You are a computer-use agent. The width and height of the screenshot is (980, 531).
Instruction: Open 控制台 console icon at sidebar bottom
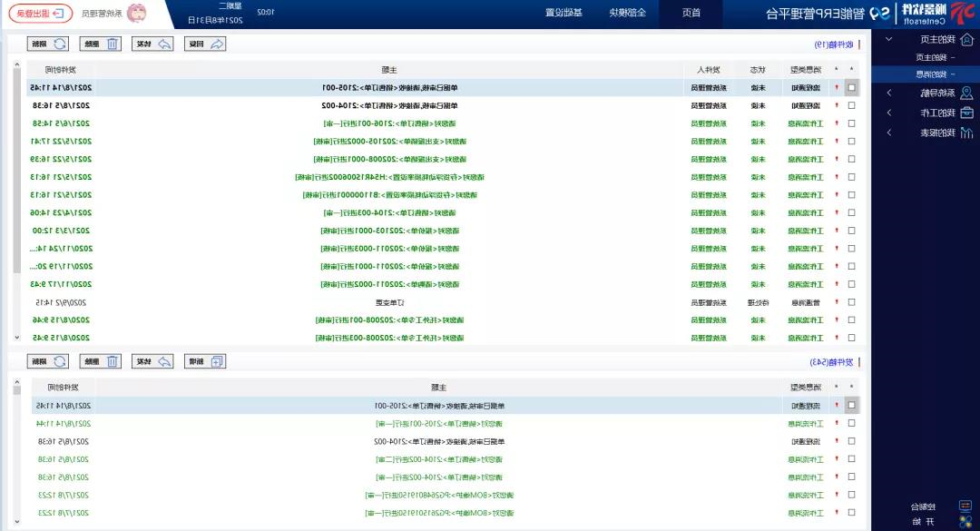pos(966,506)
